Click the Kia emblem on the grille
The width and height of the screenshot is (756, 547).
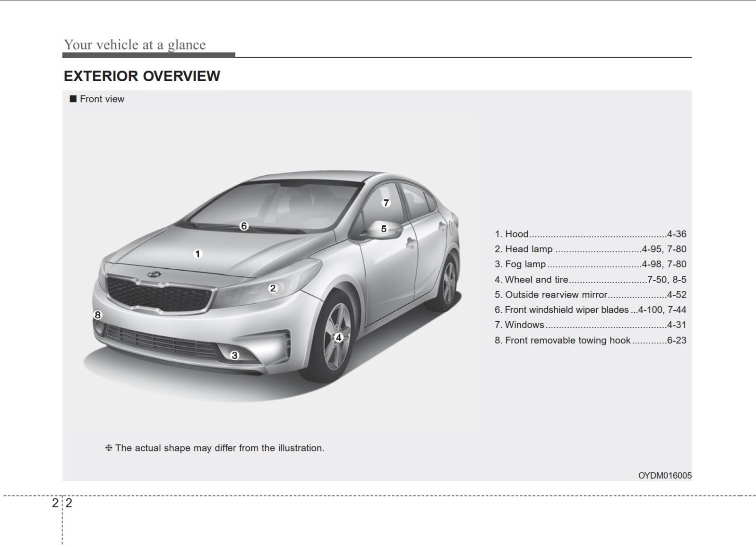[155, 274]
